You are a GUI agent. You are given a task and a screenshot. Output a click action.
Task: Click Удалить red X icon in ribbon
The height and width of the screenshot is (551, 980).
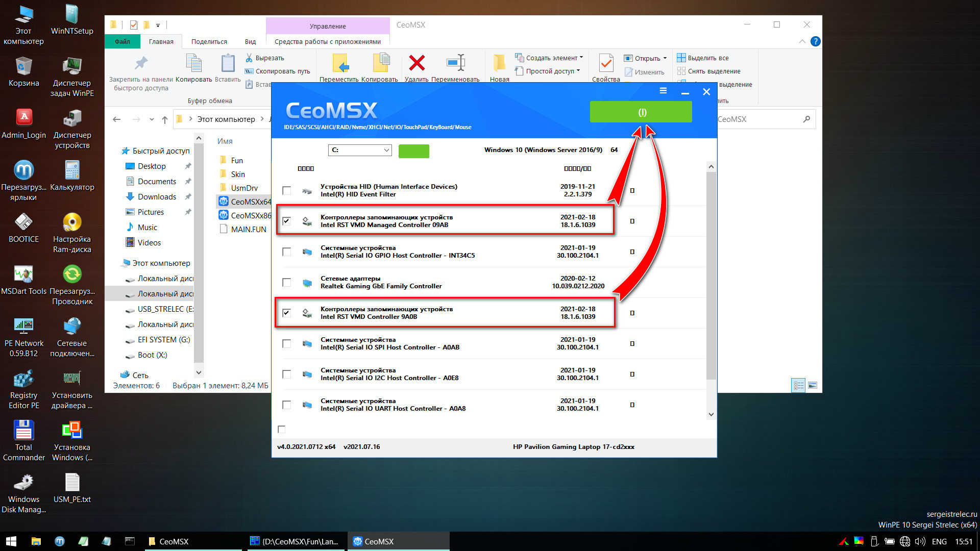pyautogui.click(x=416, y=63)
